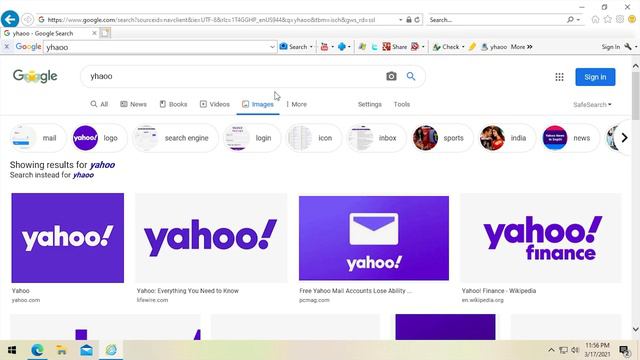This screenshot has height=360, width=640.
Task: Click the browser Back arrow button
Action: pyautogui.click(x=10, y=19)
